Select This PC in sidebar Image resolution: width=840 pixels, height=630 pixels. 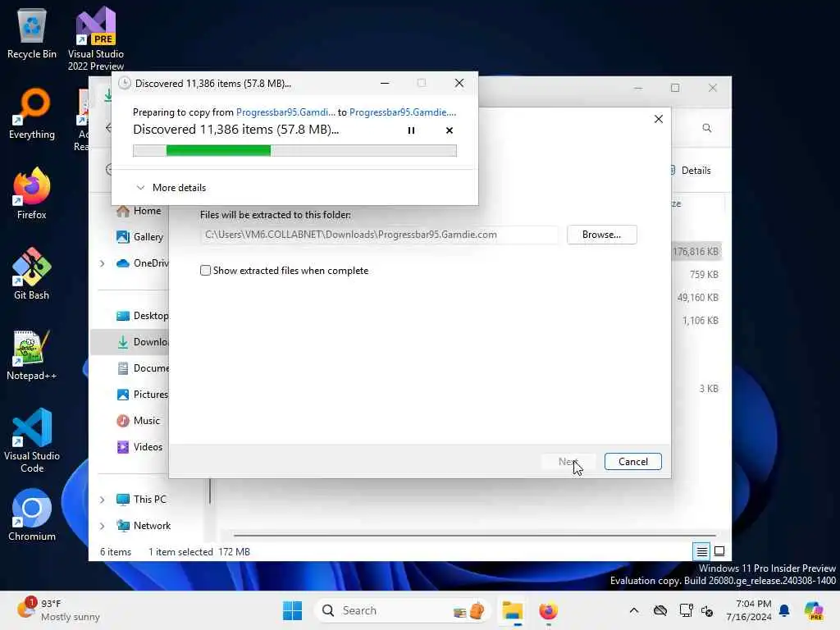point(141,500)
